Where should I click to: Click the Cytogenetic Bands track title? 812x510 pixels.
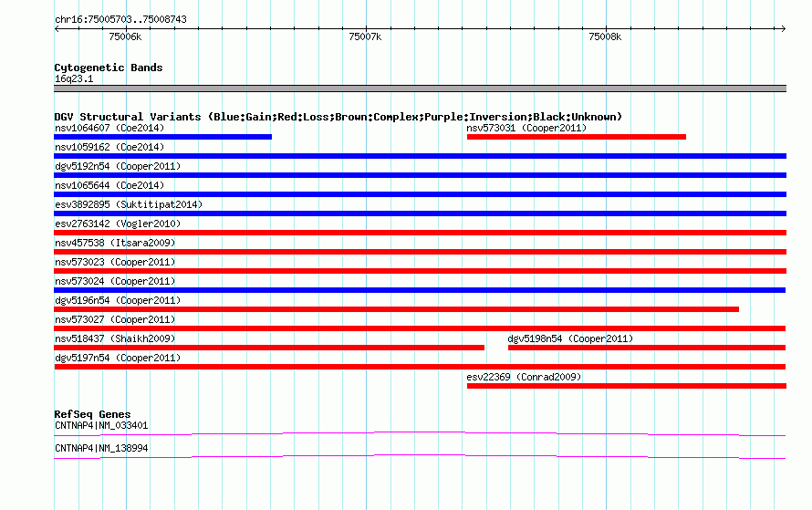click(109, 68)
